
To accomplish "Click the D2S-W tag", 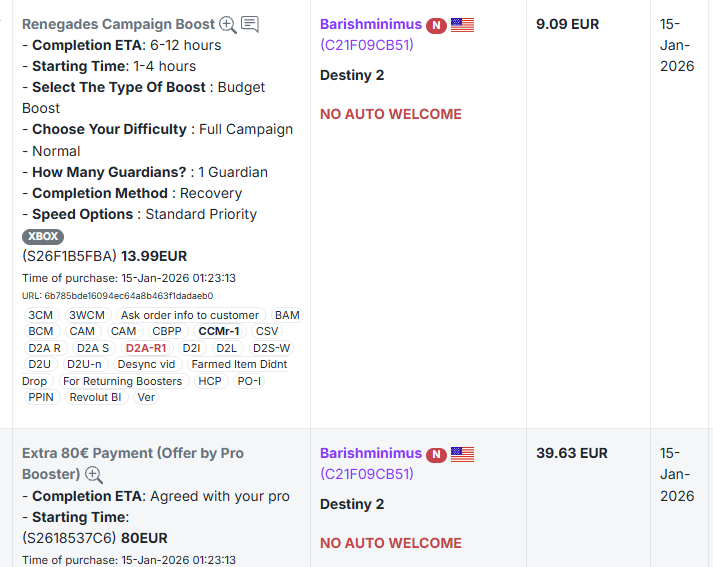I will point(271,348).
